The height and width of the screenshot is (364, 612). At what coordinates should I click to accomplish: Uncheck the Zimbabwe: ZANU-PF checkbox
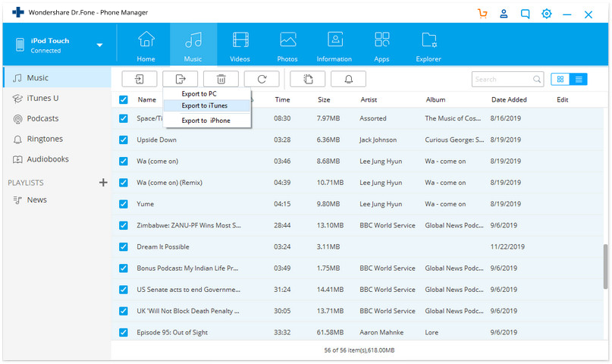click(x=124, y=225)
